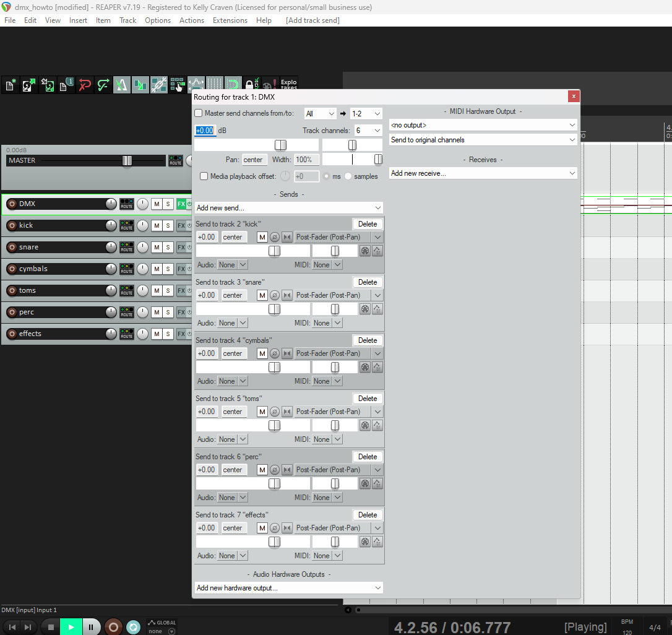Delete the send to track 2 kick

click(368, 224)
